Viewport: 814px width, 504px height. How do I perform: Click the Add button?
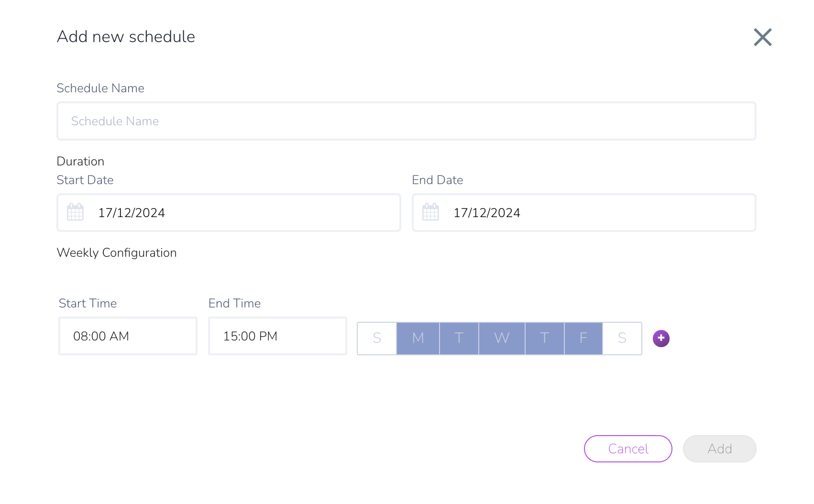click(720, 449)
